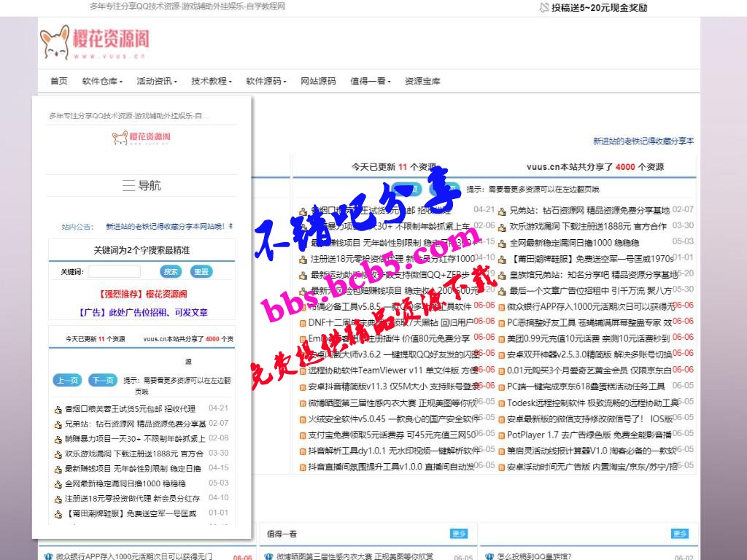Image resolution: width=747 pixels, height=560 pixels.
Task: Open 安卓浮动时间无广告版 entry
Action: [x=592, y=467]
